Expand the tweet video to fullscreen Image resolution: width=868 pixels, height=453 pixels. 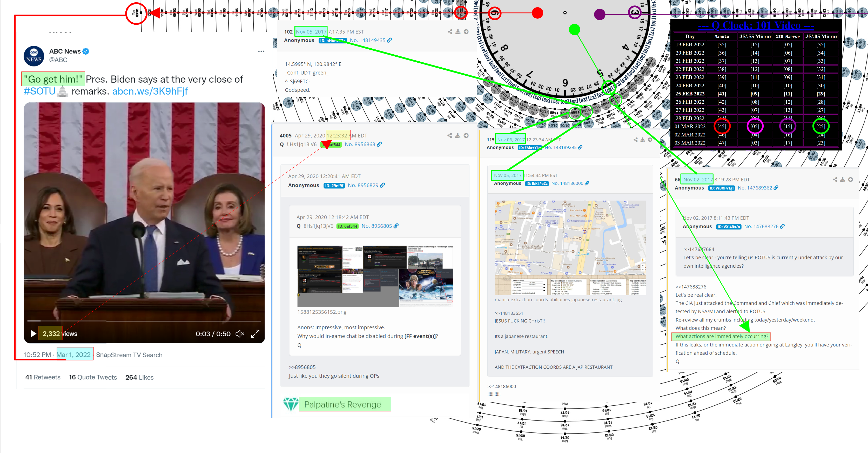(255, 334)
